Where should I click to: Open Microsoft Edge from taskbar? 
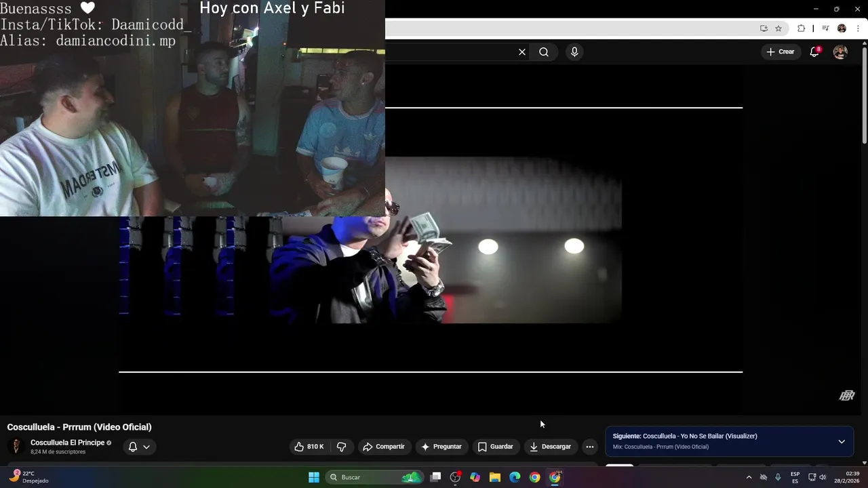(x=515, y=477)
